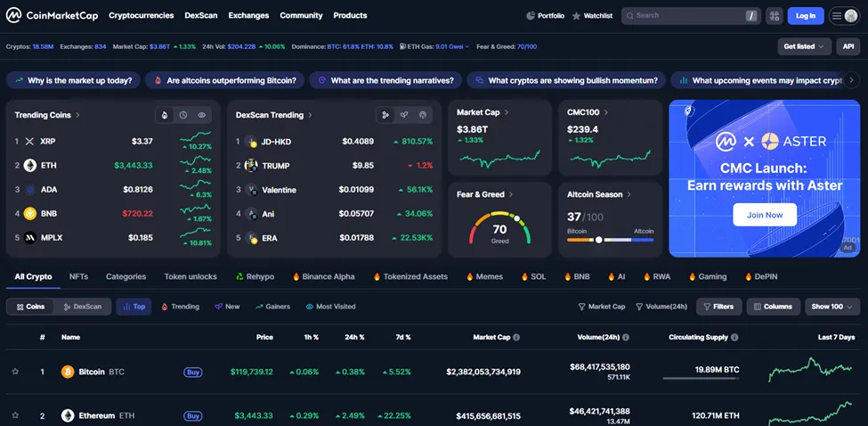Viewport: 868px width, 426px height.
Task: Click the Fear & Greed gauge
Action: click(499, 227)
